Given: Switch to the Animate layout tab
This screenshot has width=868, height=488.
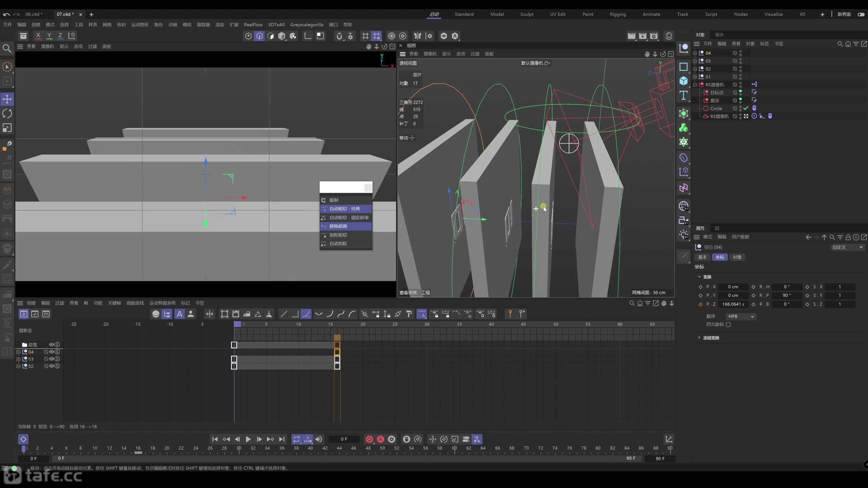Looking at the screenshot, I should tap(651, 14).
